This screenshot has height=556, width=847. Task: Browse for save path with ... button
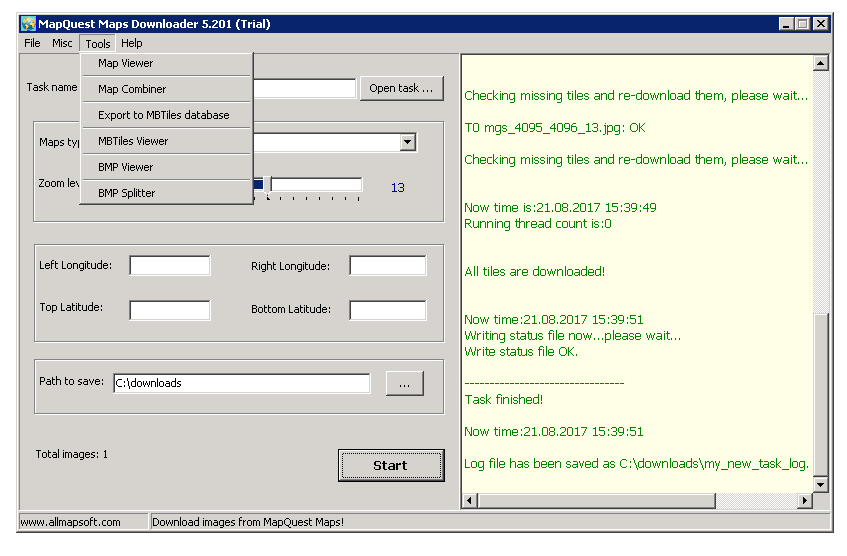[405, 384]
